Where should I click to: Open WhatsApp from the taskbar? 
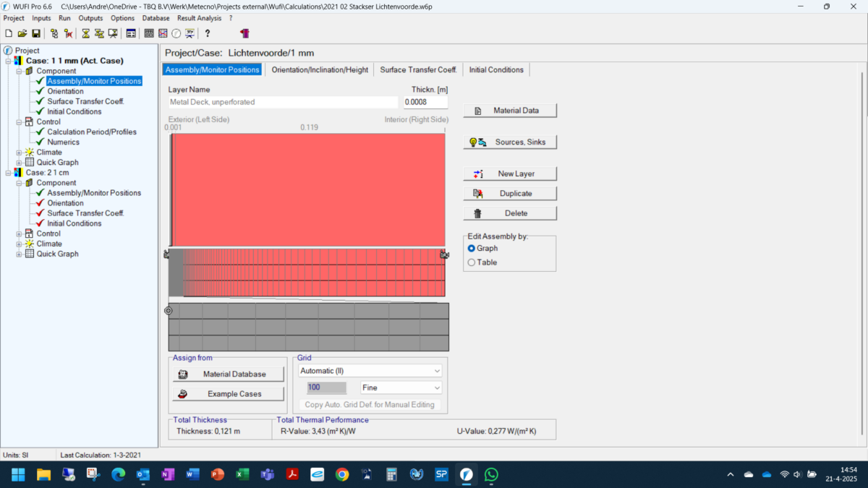[491, 474]
